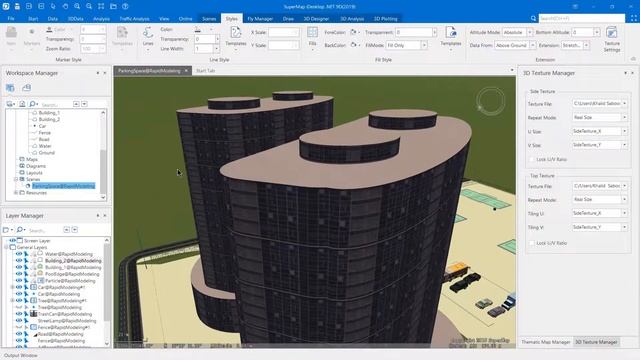Switch Workspace Manager to the first view icon
This screenshot has height=360, width=640.
click(x=10, y=88)
